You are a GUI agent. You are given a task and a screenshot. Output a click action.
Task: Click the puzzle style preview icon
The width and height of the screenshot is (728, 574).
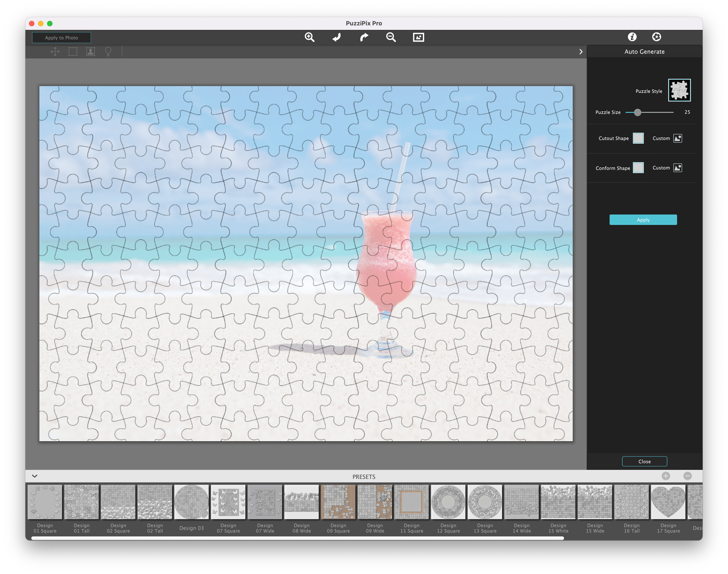678,90
